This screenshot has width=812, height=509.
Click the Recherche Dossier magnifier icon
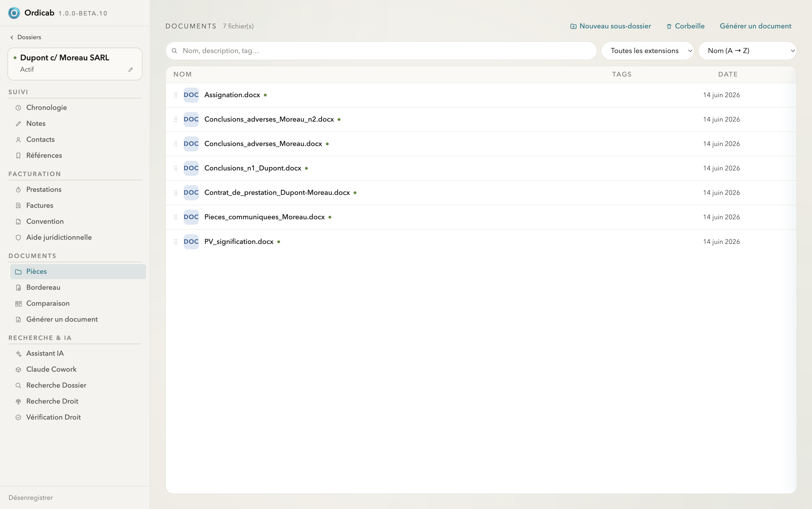pos(19,386)
